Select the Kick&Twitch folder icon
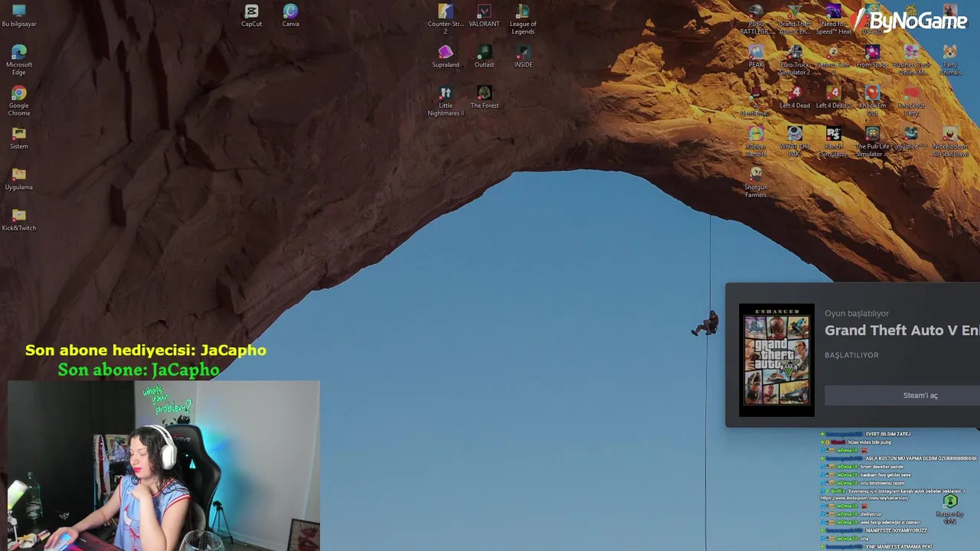The width and height of the screenshot is (980, 551). coord(19,219)
